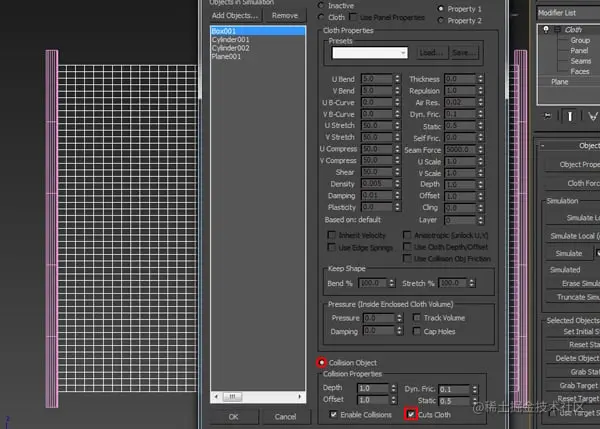
Task: Collapse the Object rollout minus sign
Action: coord(542,146)
